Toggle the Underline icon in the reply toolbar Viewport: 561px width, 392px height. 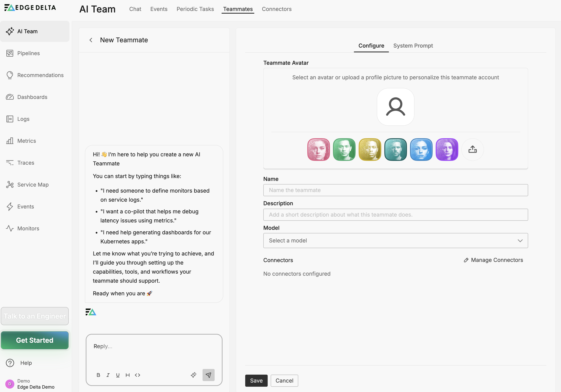(118, 375)
